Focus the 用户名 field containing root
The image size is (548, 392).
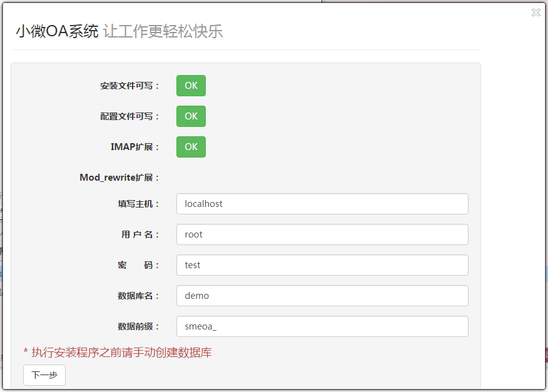(322, 234)
